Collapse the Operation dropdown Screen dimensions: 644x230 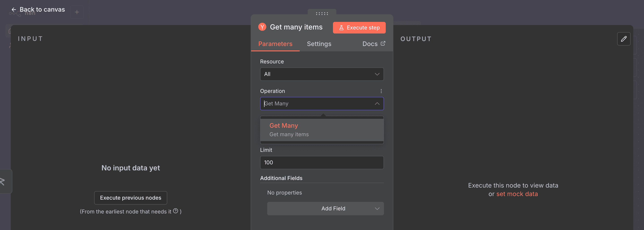click(322, 104)
